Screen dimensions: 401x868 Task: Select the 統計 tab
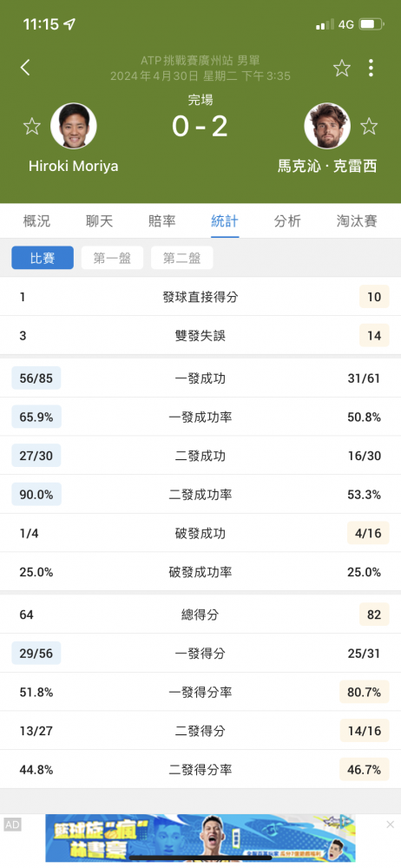click(x=225, y=221)
